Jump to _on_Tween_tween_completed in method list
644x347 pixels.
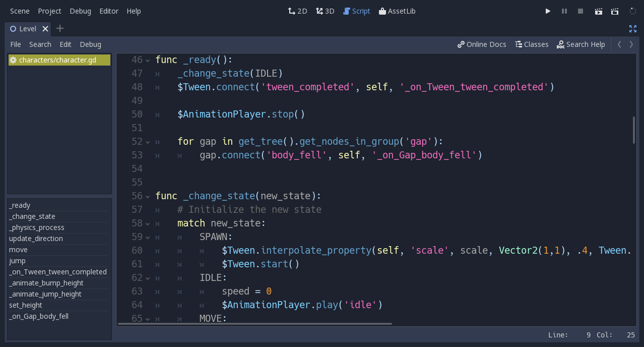point(58,272)
